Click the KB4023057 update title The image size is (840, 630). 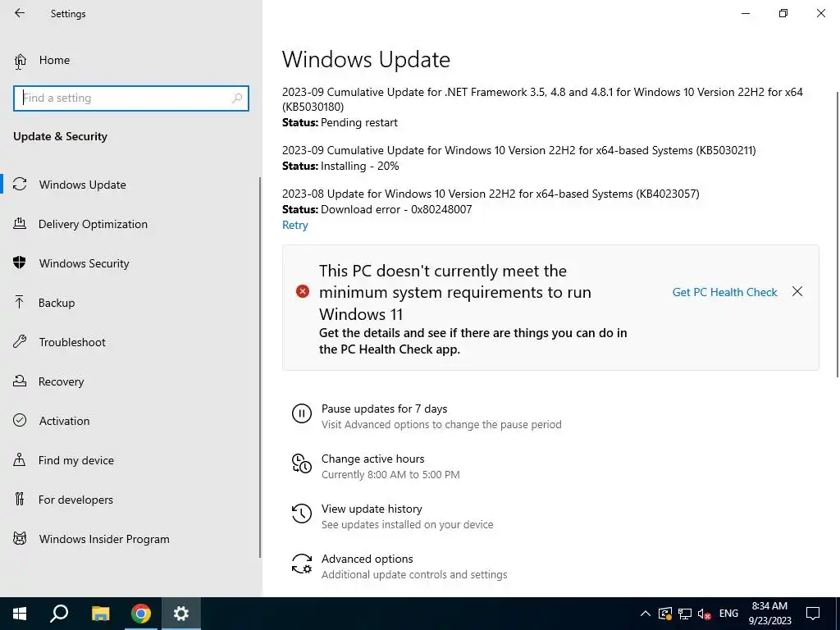(x=491, y=194)
